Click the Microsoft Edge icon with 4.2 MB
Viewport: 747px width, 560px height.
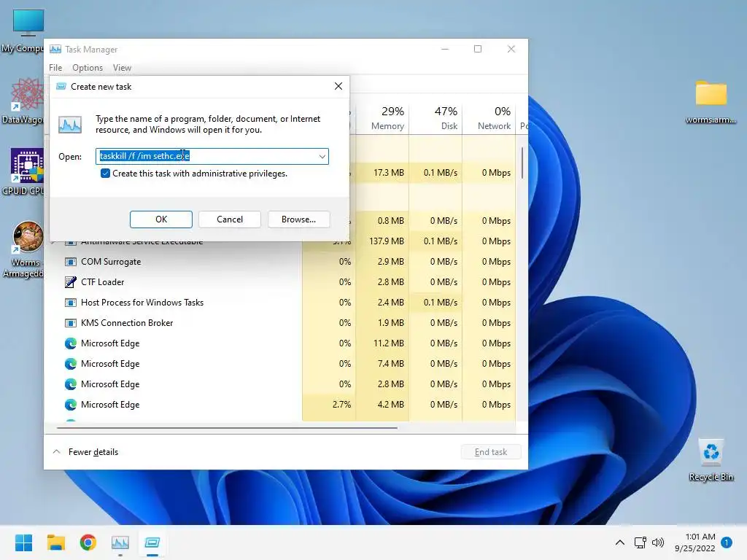tap(71, 405)
